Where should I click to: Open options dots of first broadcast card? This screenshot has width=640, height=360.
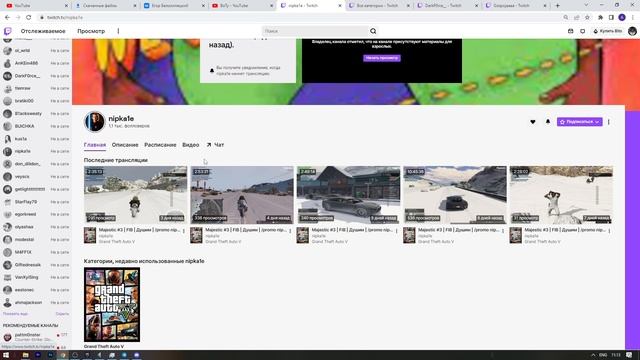coord(184,231)
